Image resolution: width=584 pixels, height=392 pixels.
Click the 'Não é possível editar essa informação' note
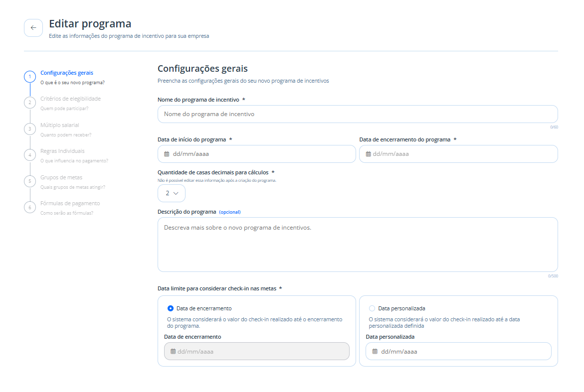[x=217, y=180]
